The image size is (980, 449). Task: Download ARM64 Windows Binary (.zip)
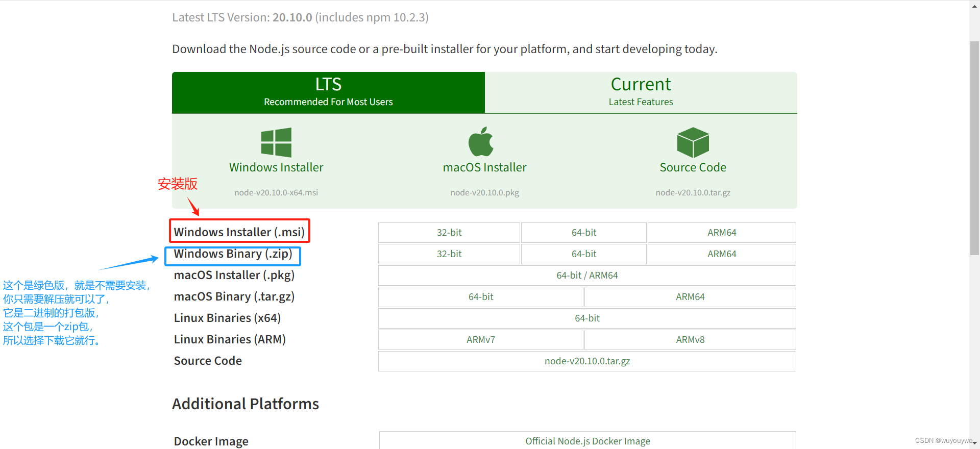(x=722, y=254)
